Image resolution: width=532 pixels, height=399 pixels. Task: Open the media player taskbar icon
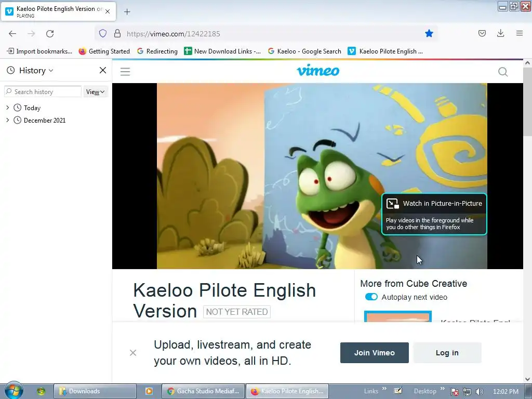[x=149, y=391]
